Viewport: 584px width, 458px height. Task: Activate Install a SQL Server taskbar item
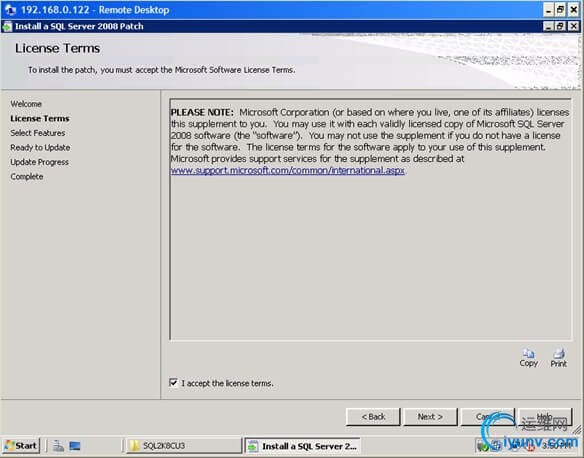point(302,446)
